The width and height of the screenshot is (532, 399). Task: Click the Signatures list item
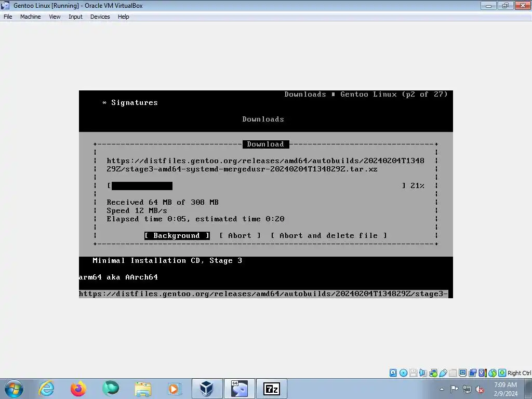click(x=135, y=102)
